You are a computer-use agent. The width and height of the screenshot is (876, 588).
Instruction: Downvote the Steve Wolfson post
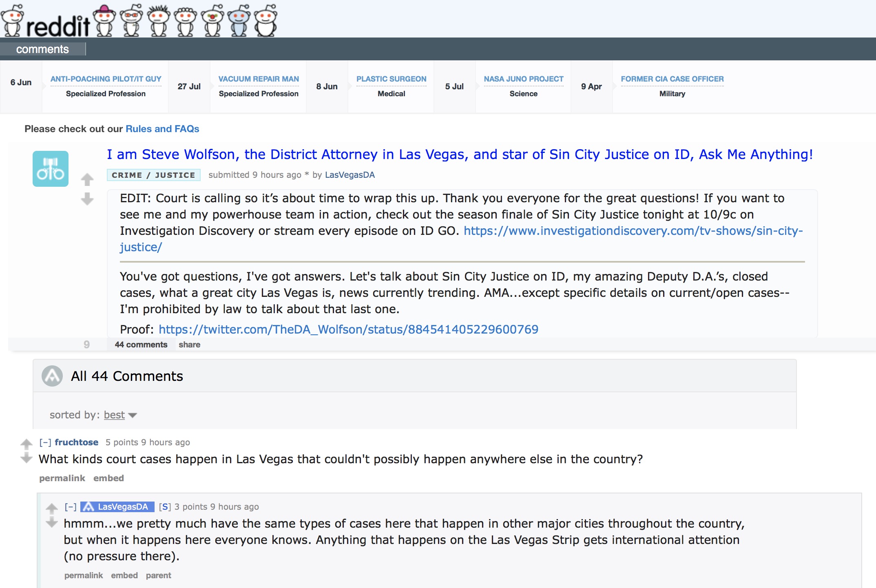(x=87, y=199)
